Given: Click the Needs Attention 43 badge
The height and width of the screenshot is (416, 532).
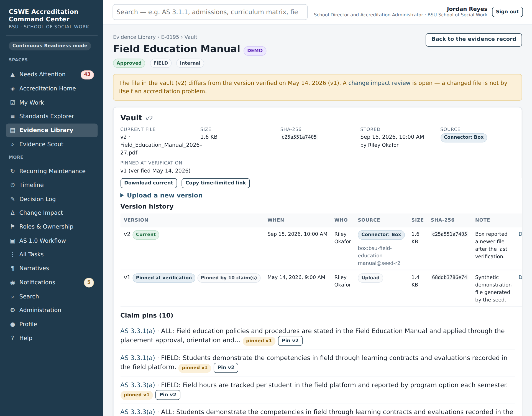Looking at the screenshot, I should click(x=87, y=75).
